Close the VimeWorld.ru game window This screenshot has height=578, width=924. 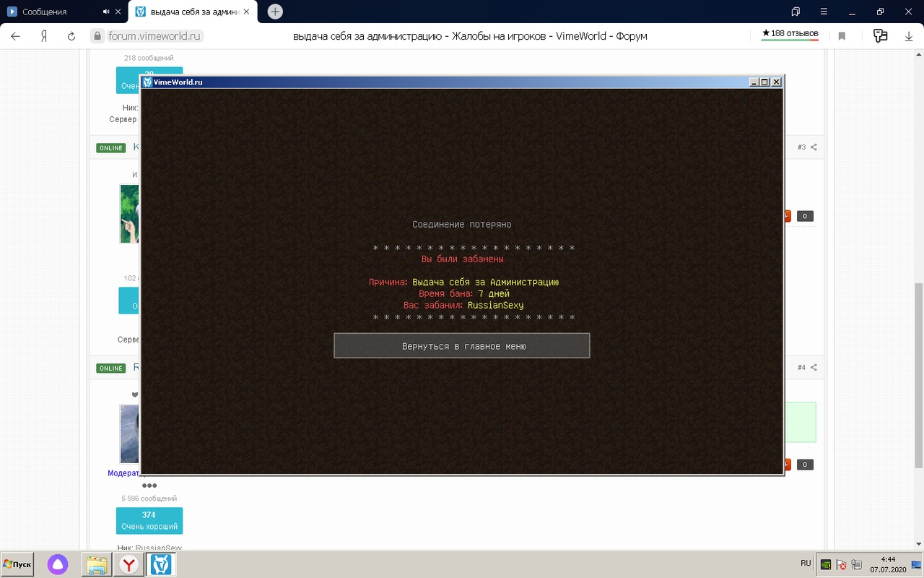click(x=777, y=82)
